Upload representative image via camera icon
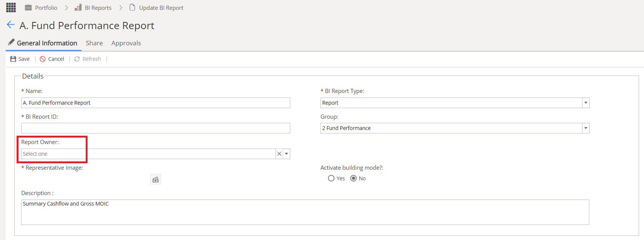 pos(156,180)
